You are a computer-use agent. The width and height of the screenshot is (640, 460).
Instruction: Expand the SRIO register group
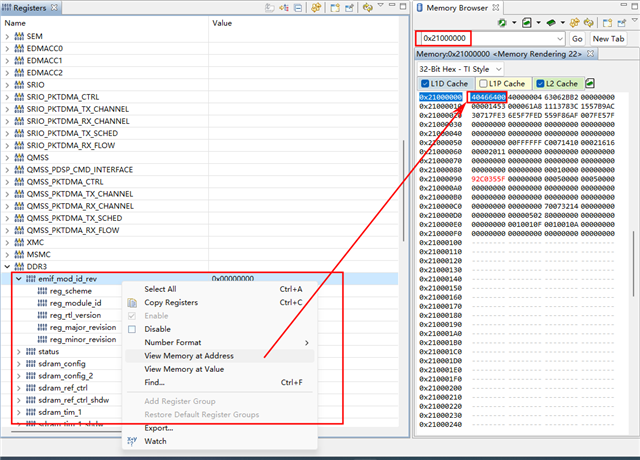[x=7, y=85]
